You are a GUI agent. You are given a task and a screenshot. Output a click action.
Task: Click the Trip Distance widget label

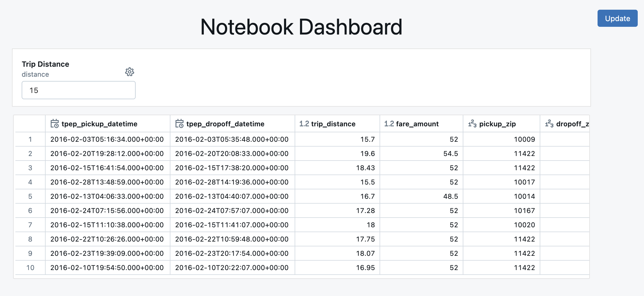click(45, 64)
